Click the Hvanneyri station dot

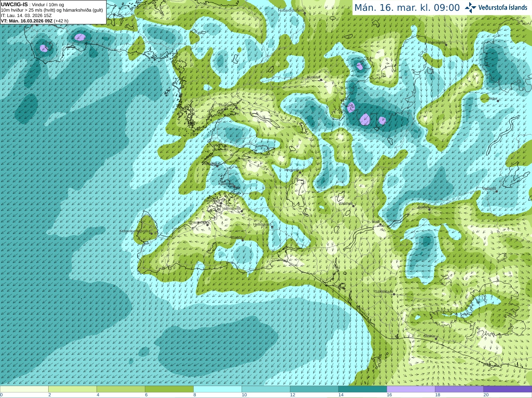pos(236,108)
